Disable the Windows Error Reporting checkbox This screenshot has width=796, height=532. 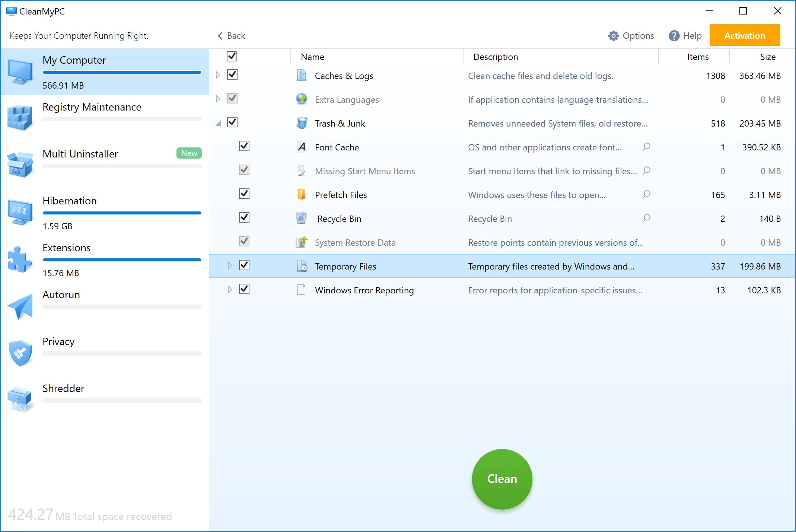[x=245, y=289]
